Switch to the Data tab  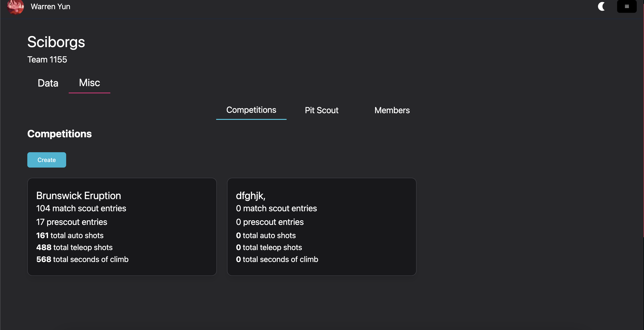click(48, 83)
